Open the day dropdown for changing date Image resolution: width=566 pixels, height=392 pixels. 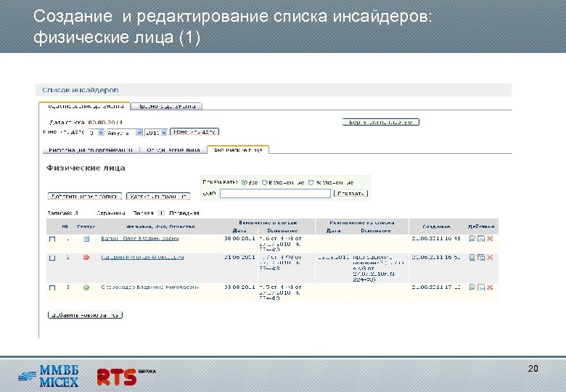(96, 133)
